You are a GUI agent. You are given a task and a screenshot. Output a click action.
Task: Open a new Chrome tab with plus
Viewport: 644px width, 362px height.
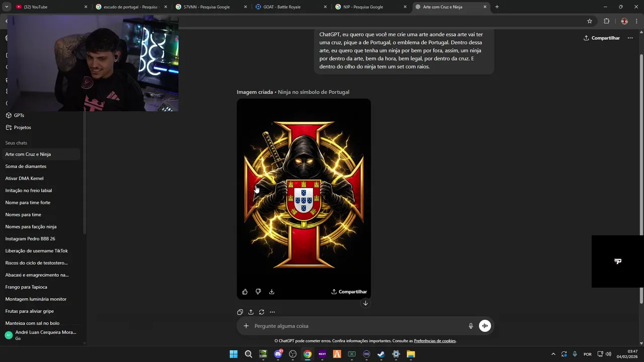pyautogui.click(x=497, y=7)
